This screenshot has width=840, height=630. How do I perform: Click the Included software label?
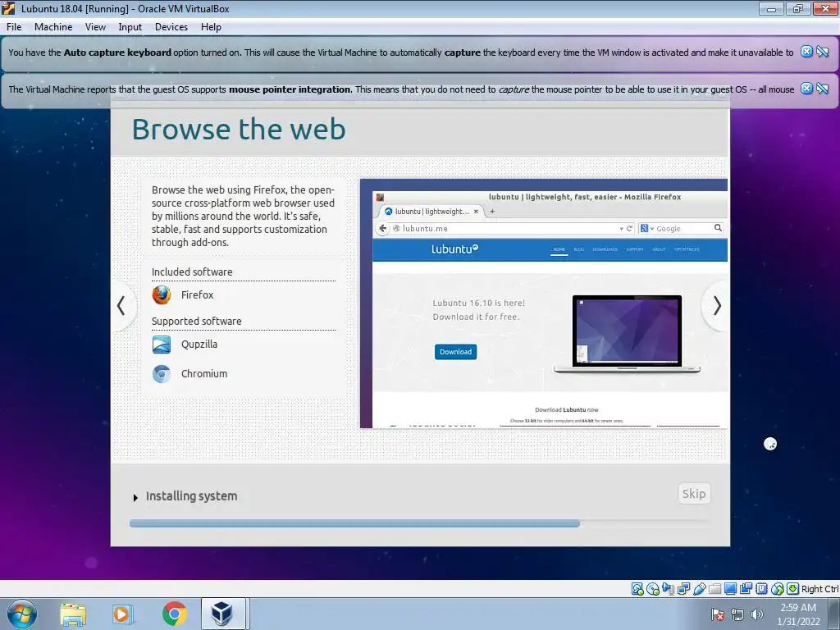tap(192, 272)
